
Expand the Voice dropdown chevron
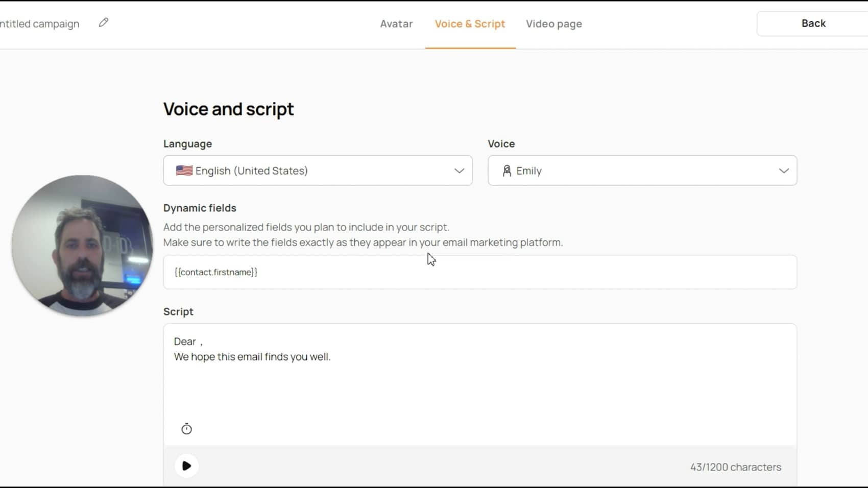click(784, 170)
